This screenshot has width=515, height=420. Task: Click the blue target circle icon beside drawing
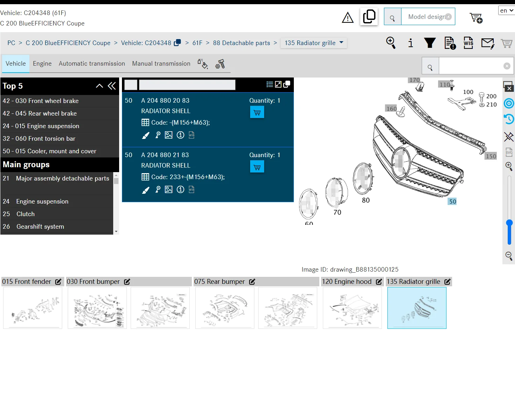click(509, 103)
